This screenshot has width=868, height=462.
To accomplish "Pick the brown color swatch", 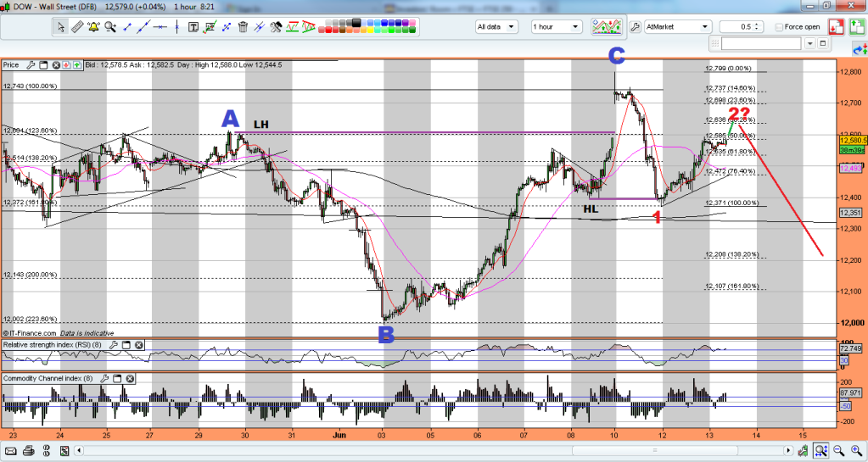I will 342,30.
